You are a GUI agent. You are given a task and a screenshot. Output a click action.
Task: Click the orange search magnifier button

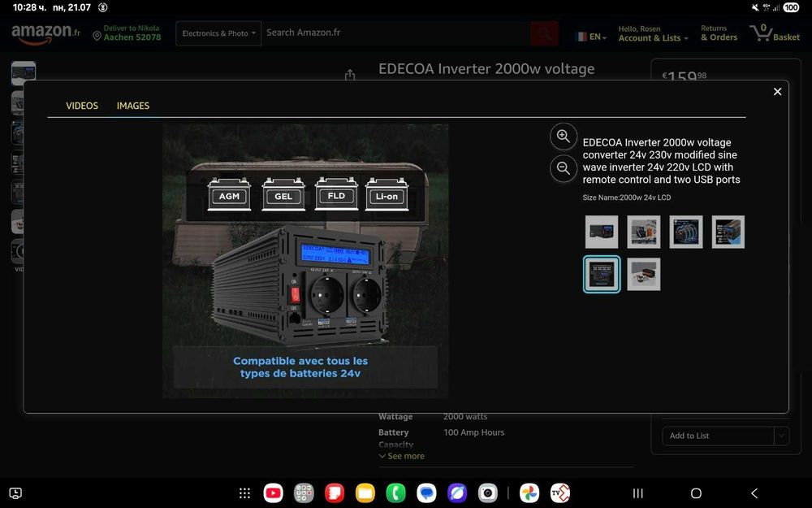tap(544, 33)
